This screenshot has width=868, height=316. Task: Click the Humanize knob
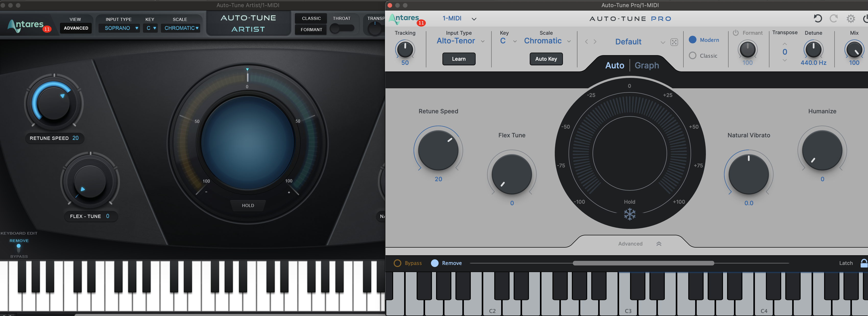(822, 150)
